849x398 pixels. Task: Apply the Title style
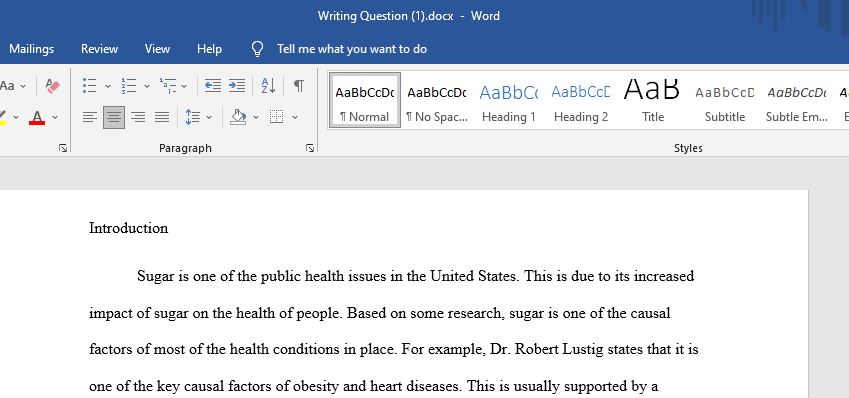click(x=652, y=100)
